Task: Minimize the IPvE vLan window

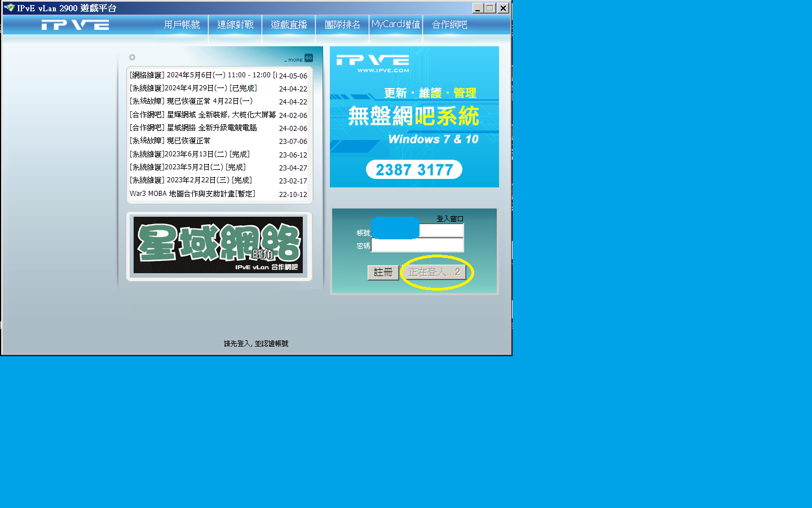Action: [x=478, y=8]
